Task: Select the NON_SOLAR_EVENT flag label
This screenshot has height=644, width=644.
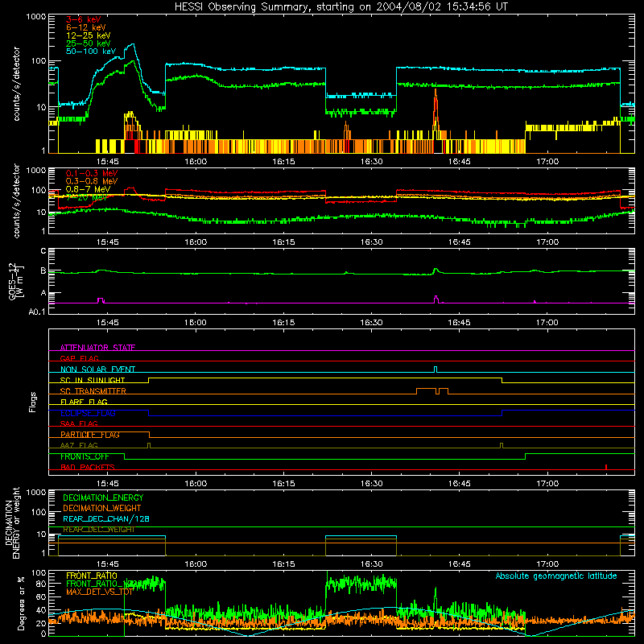Action: pyautogui.click(x=97, y=369)
